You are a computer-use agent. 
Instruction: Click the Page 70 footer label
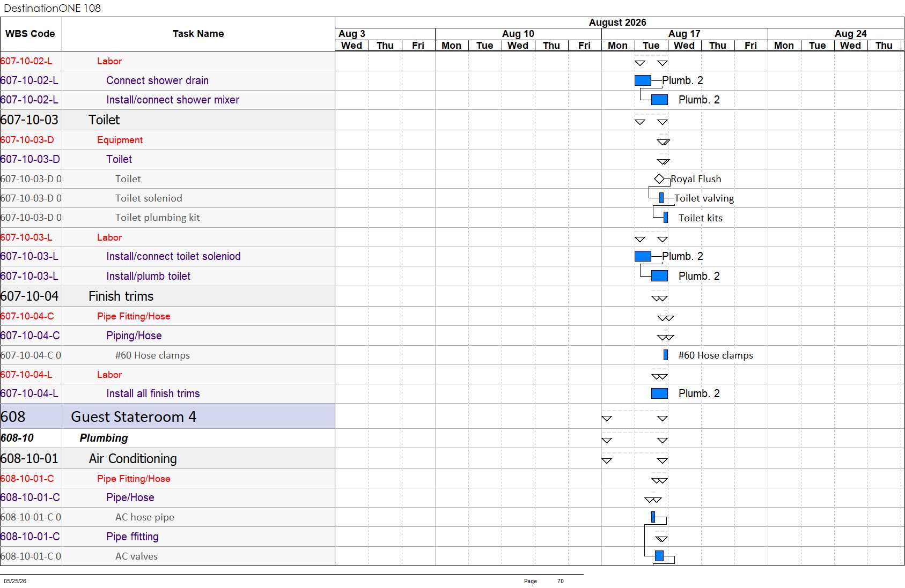click(544, 581)
